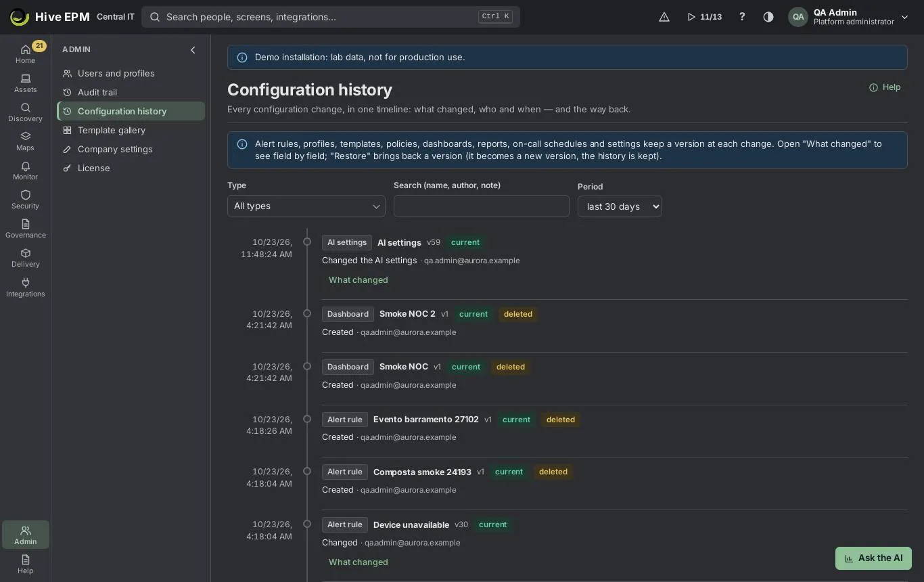Open Audit trail page
This screenshot has width=924, height=582.
click(x=131, y=92)
